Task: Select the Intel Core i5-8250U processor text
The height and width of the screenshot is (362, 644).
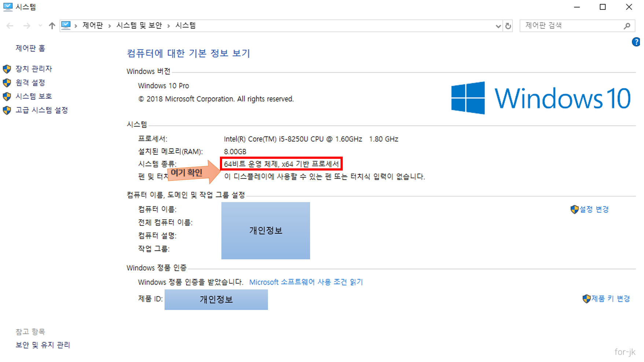Action: (311, 139)
